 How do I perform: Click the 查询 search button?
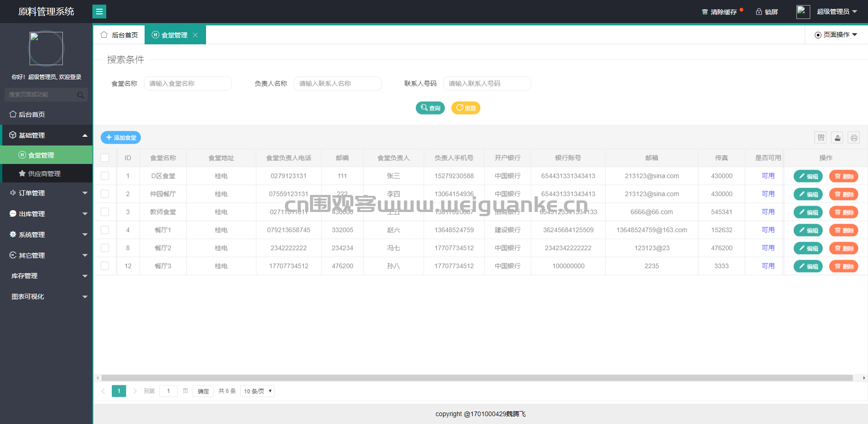[x=430, y=108]
